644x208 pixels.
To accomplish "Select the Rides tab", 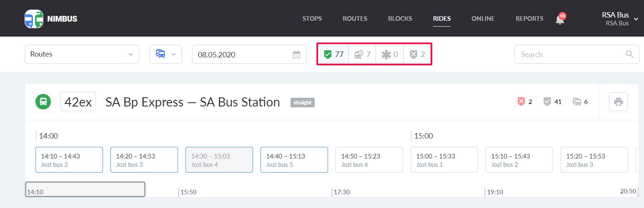I will tap(442, 19).
